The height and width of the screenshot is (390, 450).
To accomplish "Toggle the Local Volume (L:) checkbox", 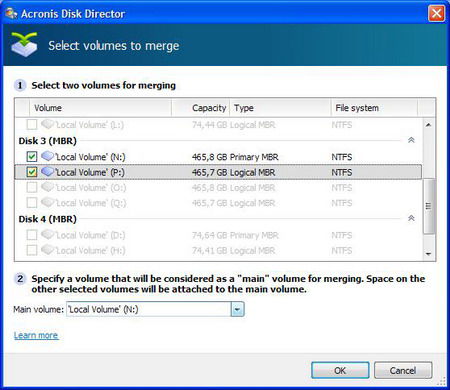I will pos(32,125).
